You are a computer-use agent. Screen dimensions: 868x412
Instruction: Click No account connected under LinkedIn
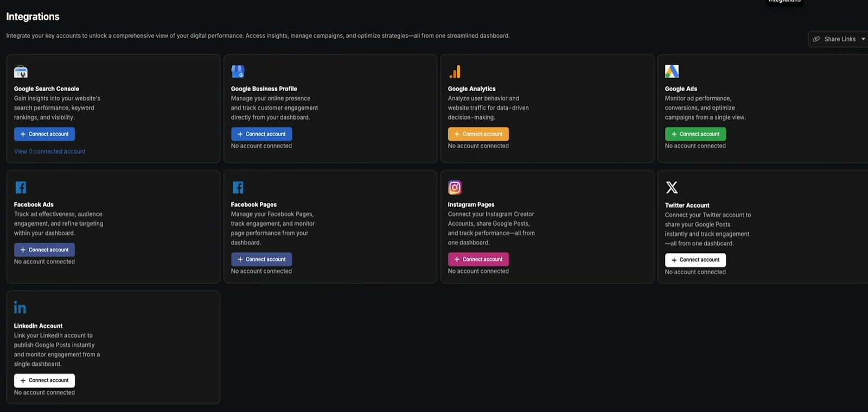[x=44, y=392]
